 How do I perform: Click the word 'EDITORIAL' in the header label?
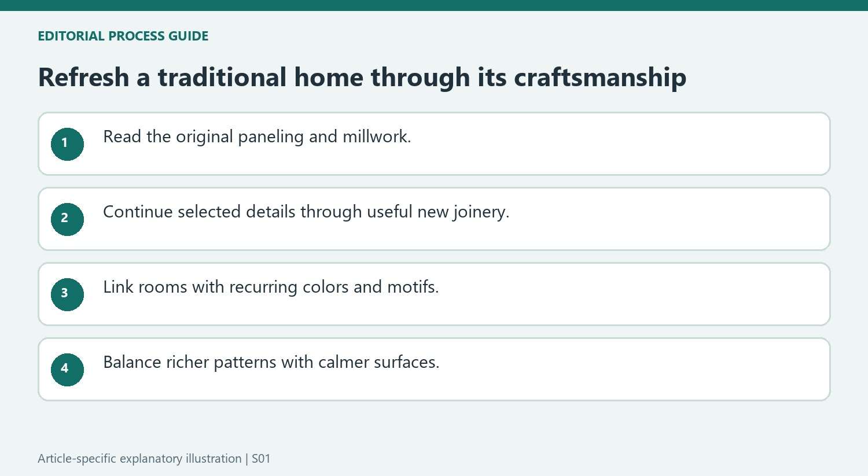tap(71, 36)
